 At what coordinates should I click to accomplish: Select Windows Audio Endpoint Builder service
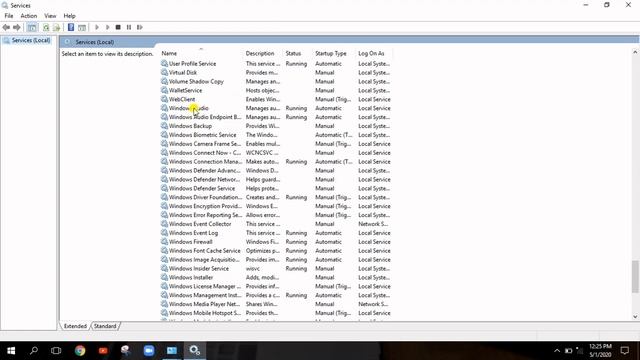click(276, 117)
